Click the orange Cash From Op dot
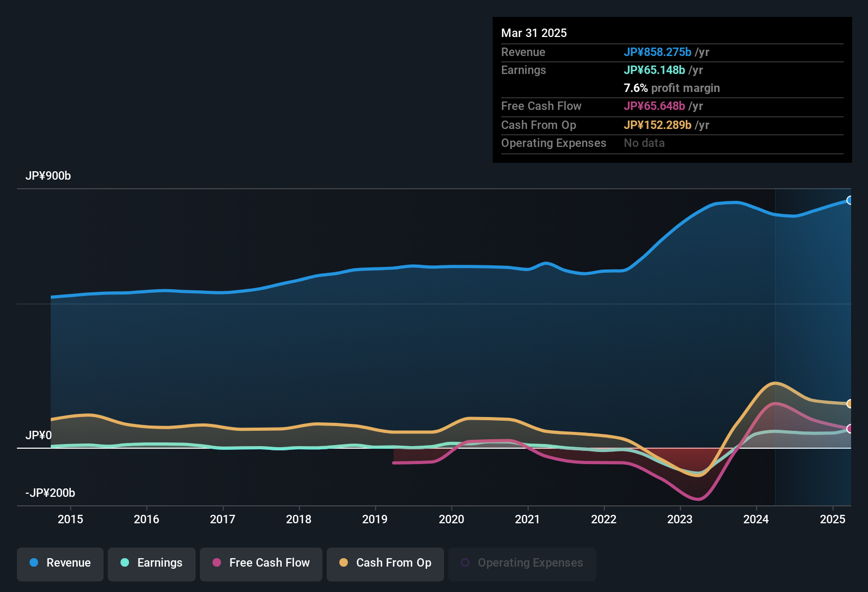This screenshot has height=592, width=868. [x=344, y=562]
